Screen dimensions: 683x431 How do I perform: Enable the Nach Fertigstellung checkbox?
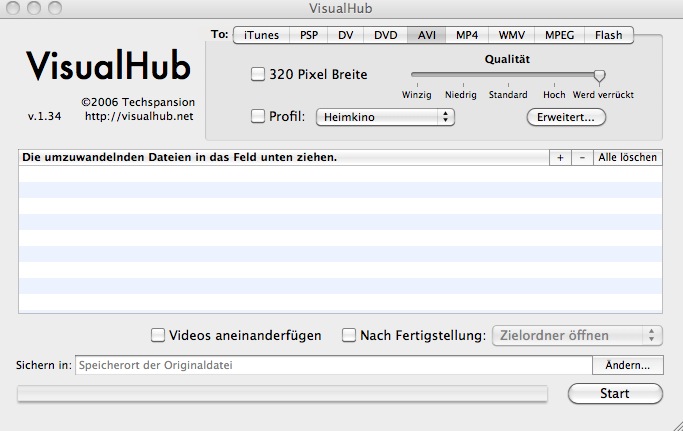[x=348, y=335]
